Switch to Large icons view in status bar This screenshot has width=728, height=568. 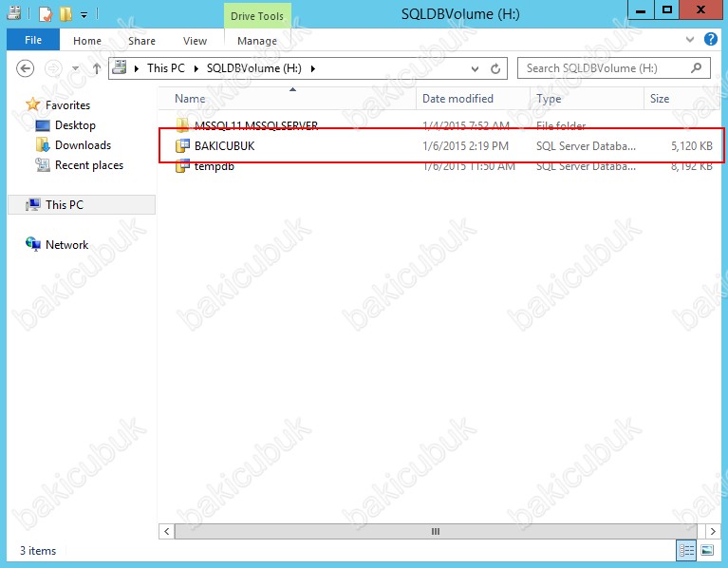(706, 550)
